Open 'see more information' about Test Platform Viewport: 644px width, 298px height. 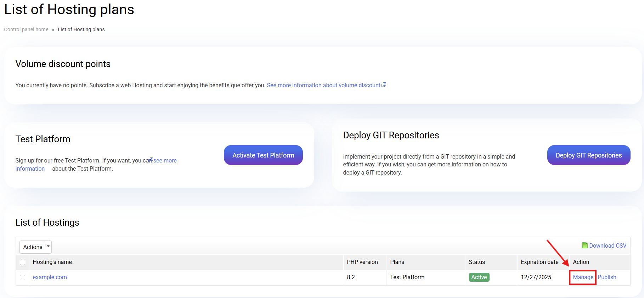pos(165,161)
